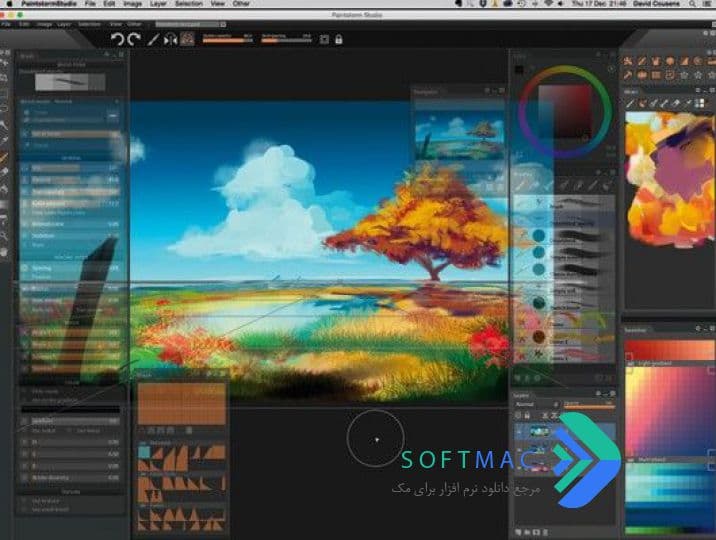
Task: Select the top layer thumbnail in Layers
Action: [538, 431]
